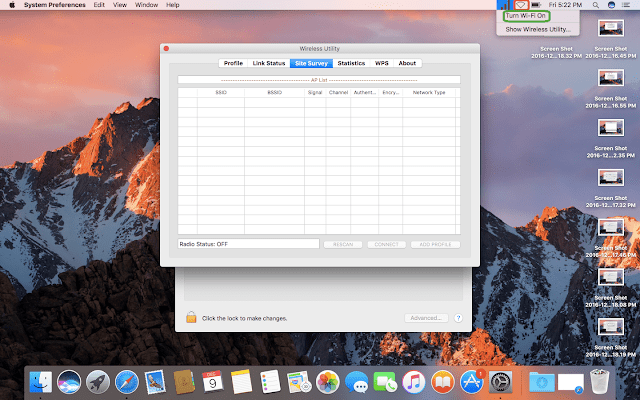Open the WPS tab
The width and height of the screenshot is (640, 400).
click(x=381, y=63)
